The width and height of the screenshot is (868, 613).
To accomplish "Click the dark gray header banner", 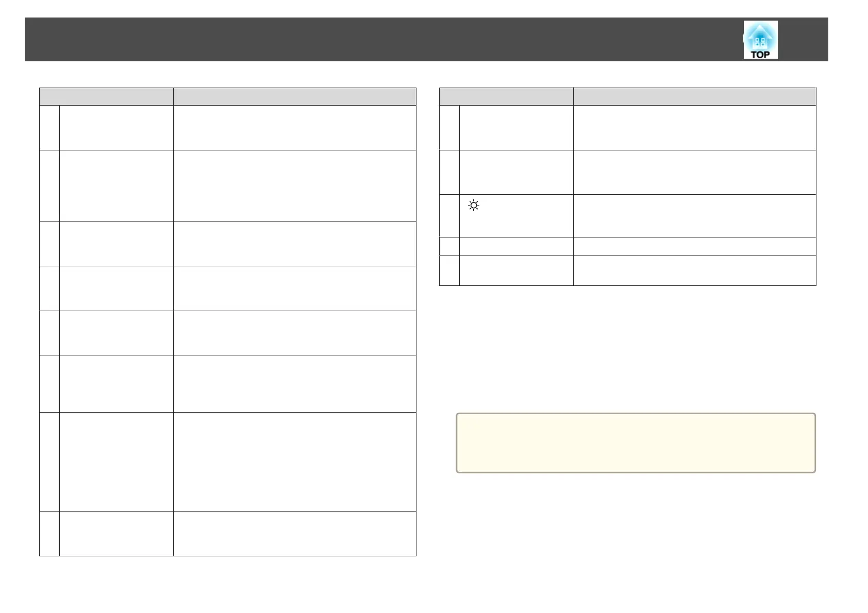I will coord(426,40).
